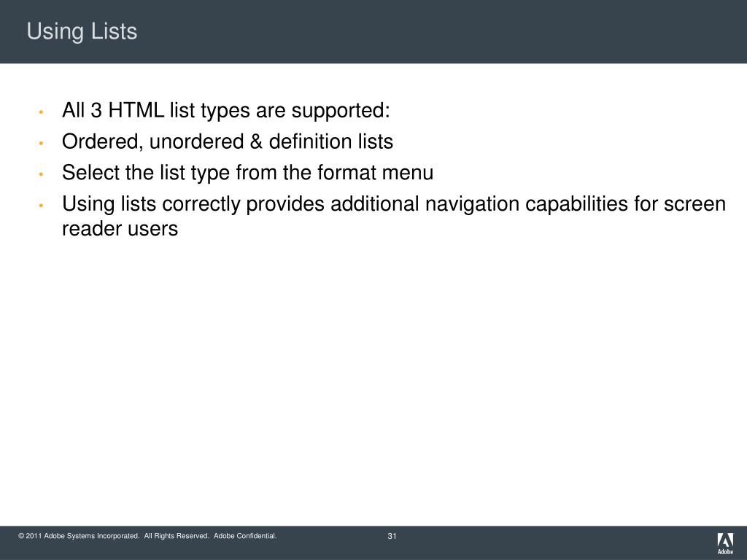Image resolution: width=747 pixels, height=560 pixels.
Task: Click slide number 31 in footer
Action: (x=392, y=536)
